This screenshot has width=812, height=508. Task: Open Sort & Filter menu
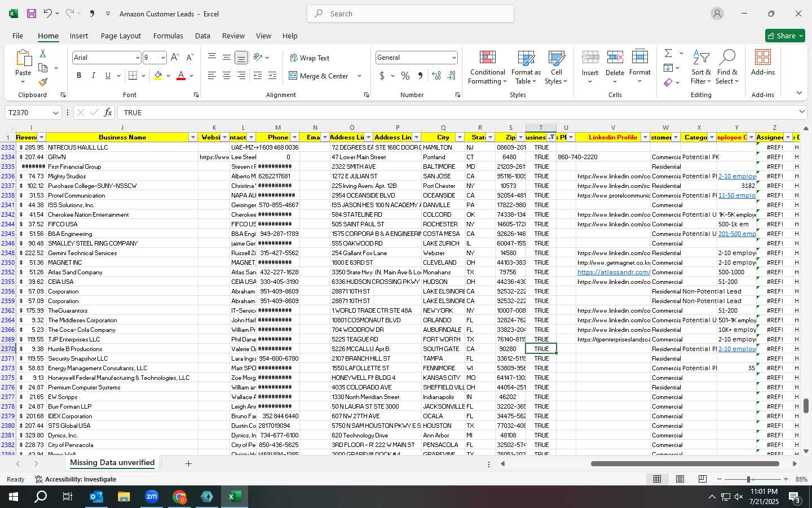click(x=701, y=68)
